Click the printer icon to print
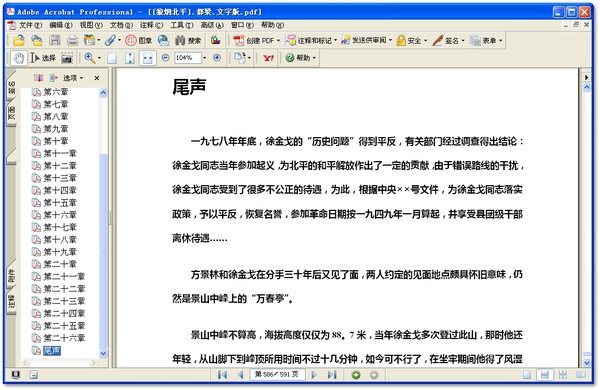This screenshot has width=600, height=390. coord(73,40)
